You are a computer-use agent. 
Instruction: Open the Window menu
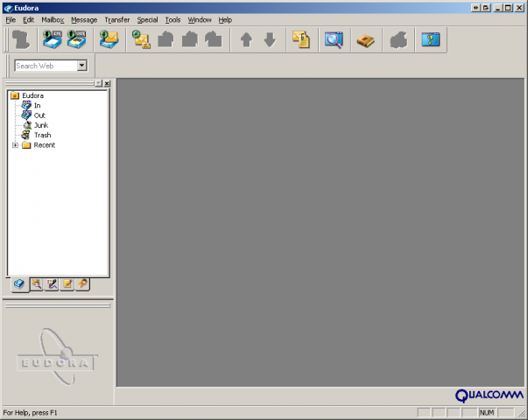coord(200,20)
